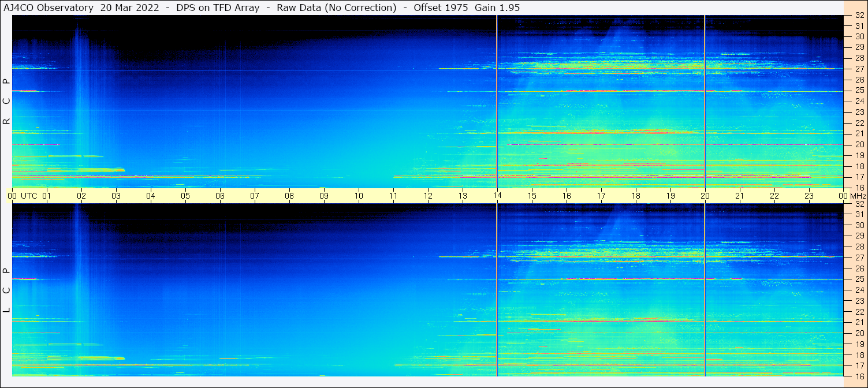
Task: Click hour '09' on the time axis
Action: pos(324,196)
